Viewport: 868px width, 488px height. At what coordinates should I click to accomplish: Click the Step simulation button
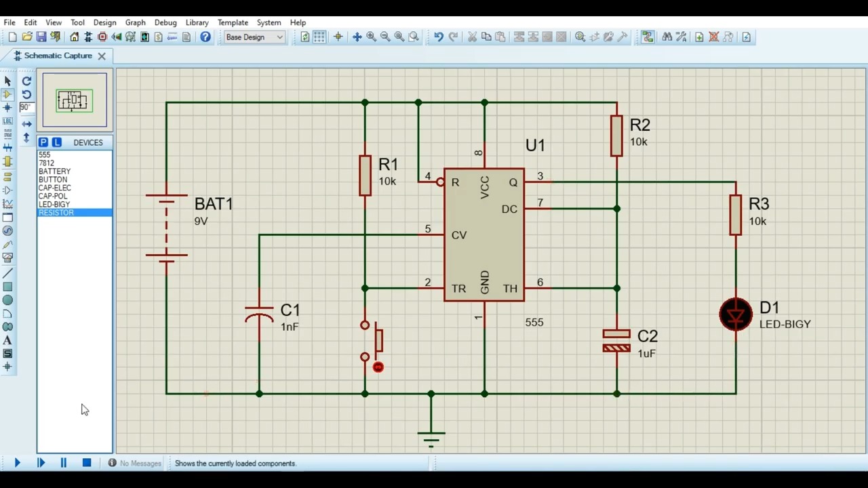tap(41, 463)
